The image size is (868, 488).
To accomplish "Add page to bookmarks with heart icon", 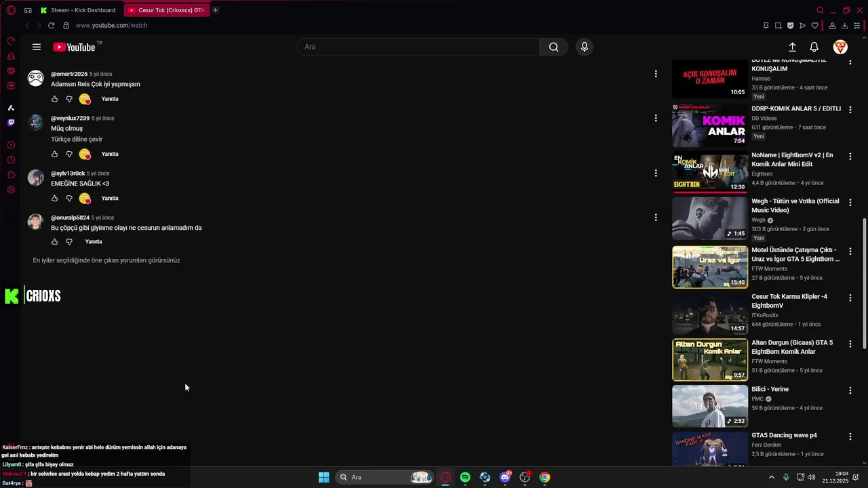I will (x=814, y=26).
